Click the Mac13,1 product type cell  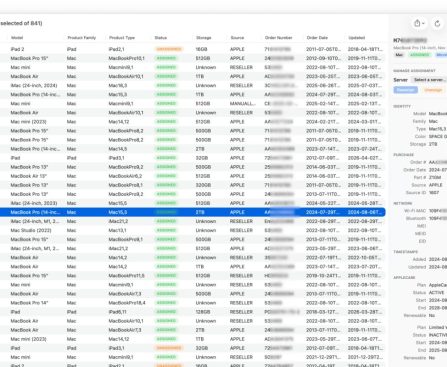click(117, 230)
